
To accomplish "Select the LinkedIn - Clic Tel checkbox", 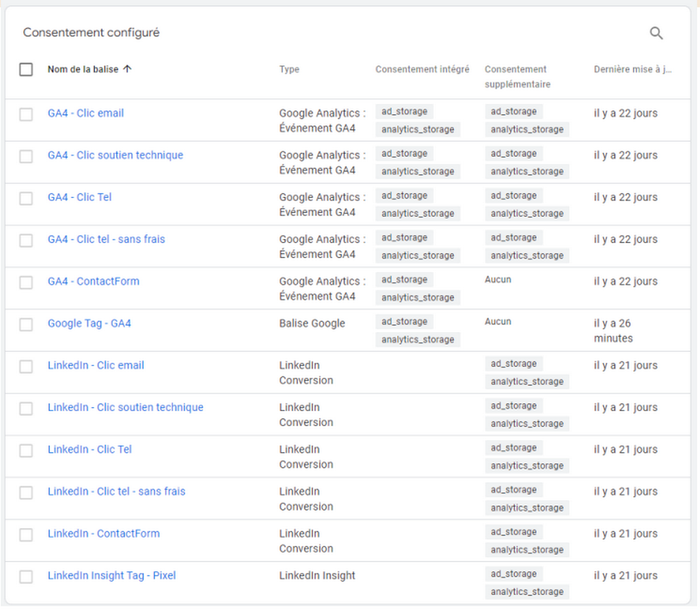I will tap(26, 450).
